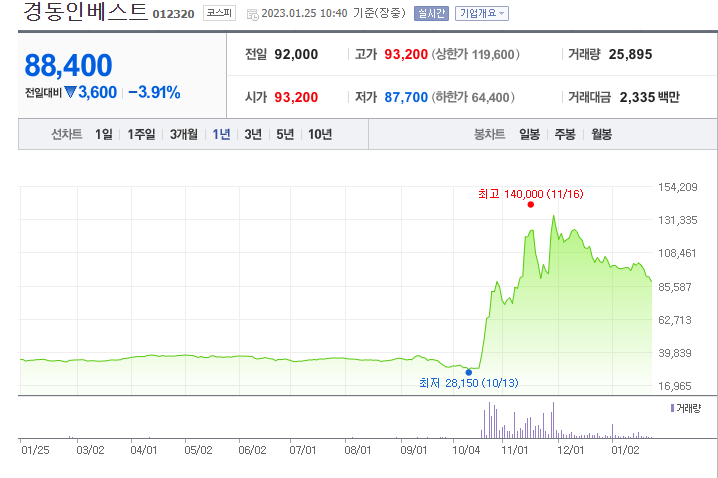Click the 01/25 date axis label

click(x=35, y=450)
